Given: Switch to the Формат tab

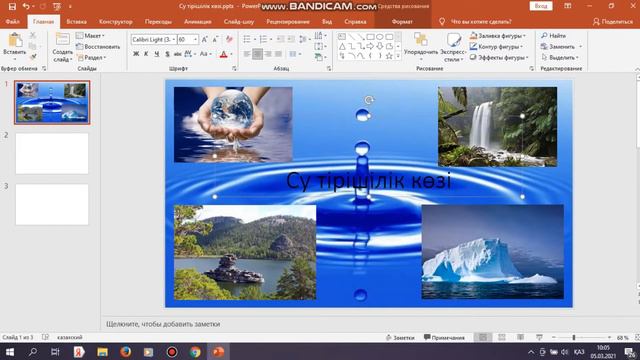Looking at the screenshot, I should point(402,22).
